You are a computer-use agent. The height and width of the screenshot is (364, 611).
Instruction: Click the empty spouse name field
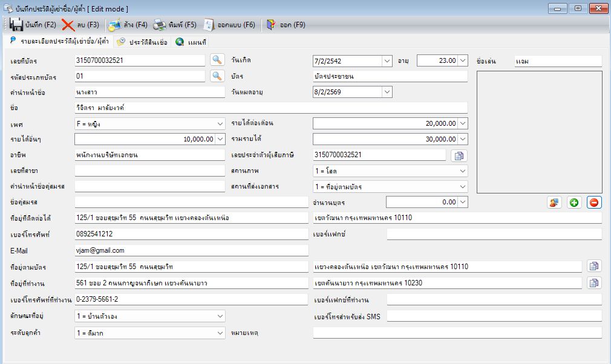coord(191,202)
